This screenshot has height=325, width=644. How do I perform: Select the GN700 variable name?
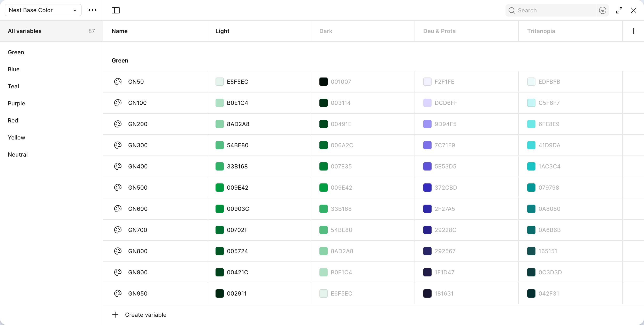pyautogui.click(x=138, y=230)
